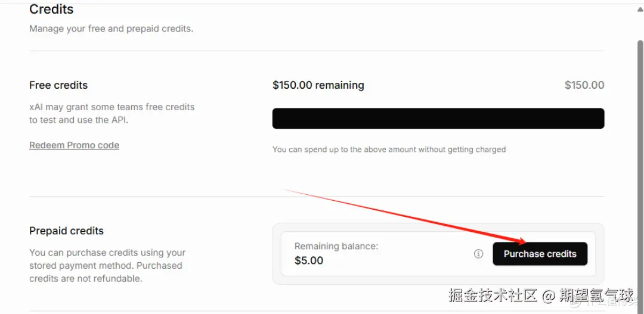Click the $150.00 total at far right
Viewport: 644px width, 314px height.
coord(584,85)
